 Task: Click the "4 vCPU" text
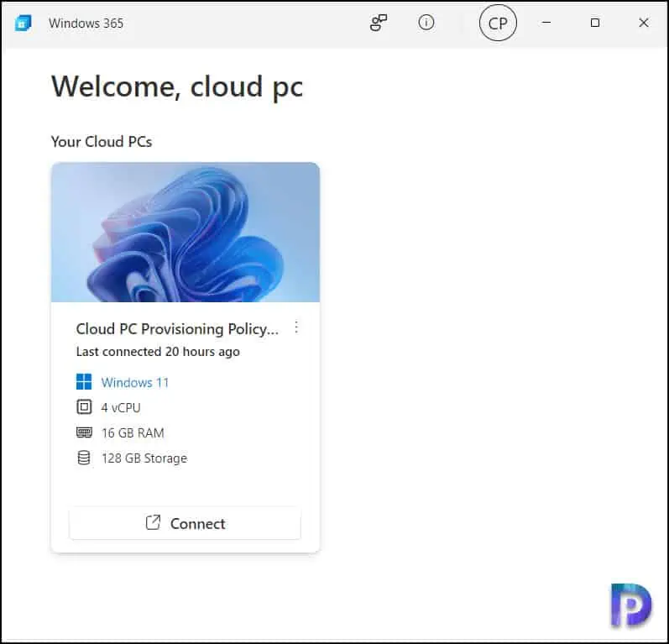click(121, 407)
